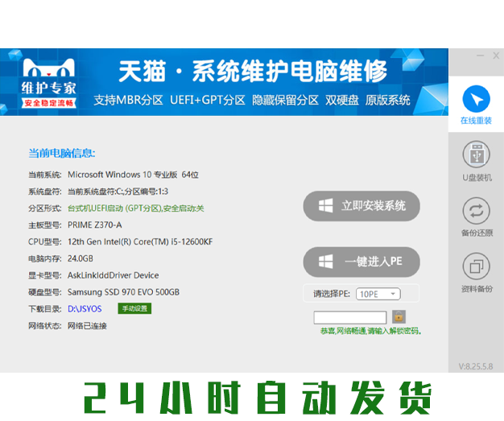Viewport: 504px width, 421px height.
Task: Click the 立即安装系统 install button
Action: click(x=361, y=206)
